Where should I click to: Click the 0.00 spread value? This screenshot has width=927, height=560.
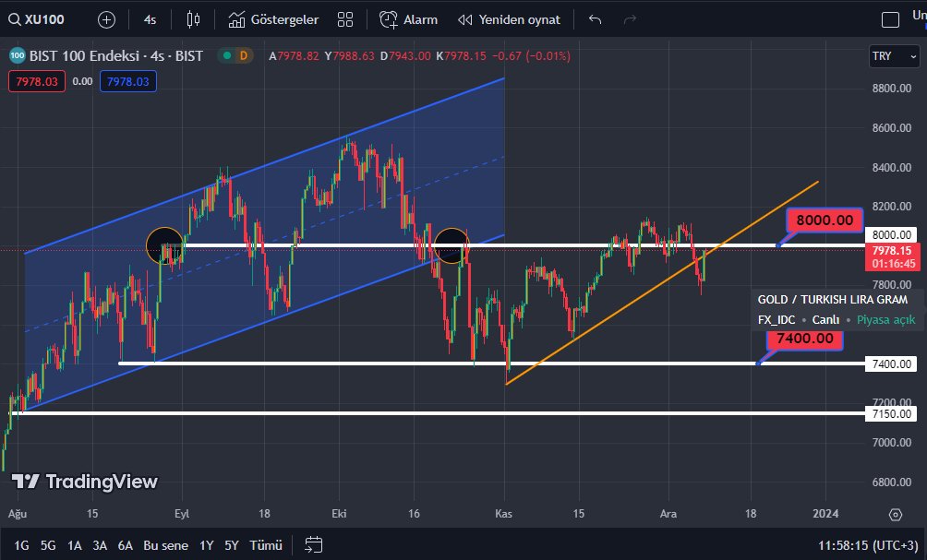pos(83,81)
